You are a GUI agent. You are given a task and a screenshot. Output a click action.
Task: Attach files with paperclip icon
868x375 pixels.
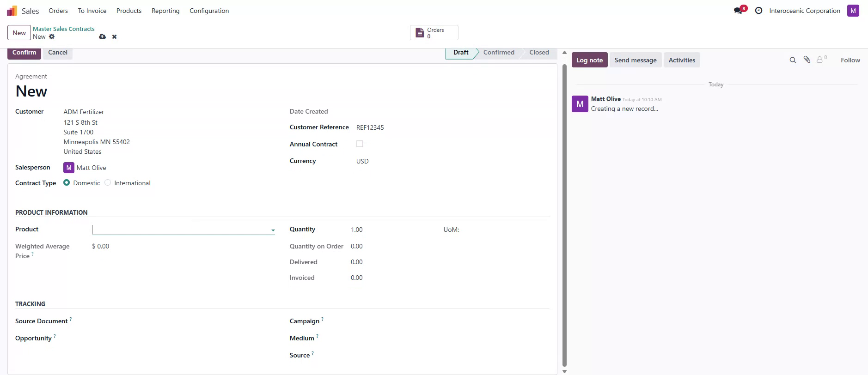(807, 60)
